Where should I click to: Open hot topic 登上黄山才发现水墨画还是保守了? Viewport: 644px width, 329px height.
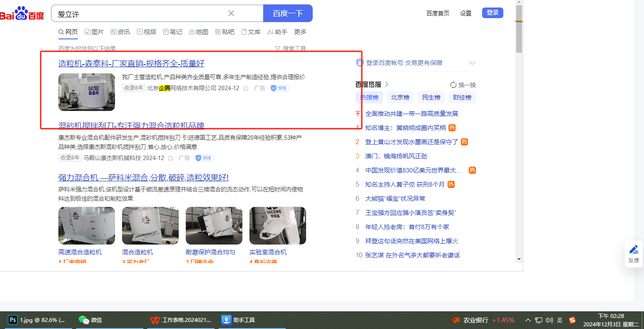[412, 142]
